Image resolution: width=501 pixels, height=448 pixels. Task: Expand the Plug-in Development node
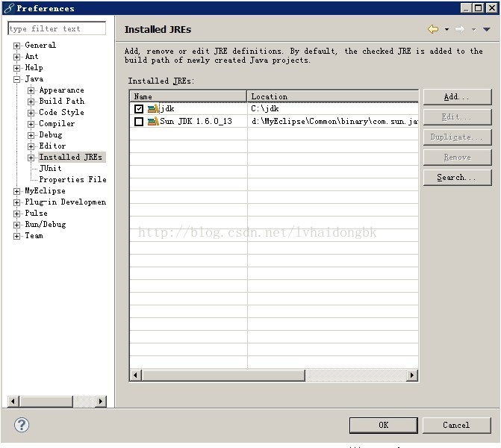tap(16, 202)
